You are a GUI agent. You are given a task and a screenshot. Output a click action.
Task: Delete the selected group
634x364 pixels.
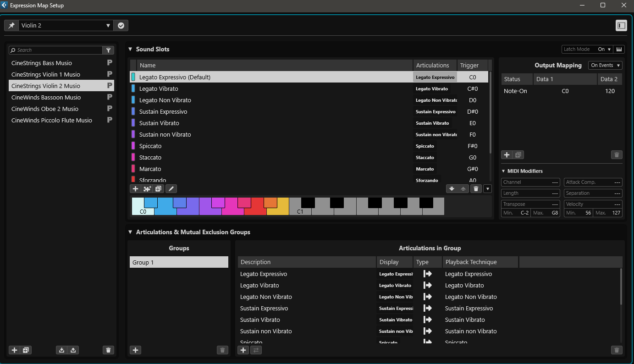coord(222,350)
